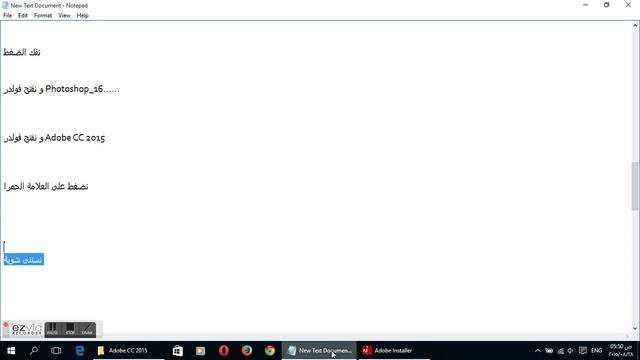The height and width of the screenshot is (360, 640).
Task: Open the File menu
Action: [x=7, y=16]
